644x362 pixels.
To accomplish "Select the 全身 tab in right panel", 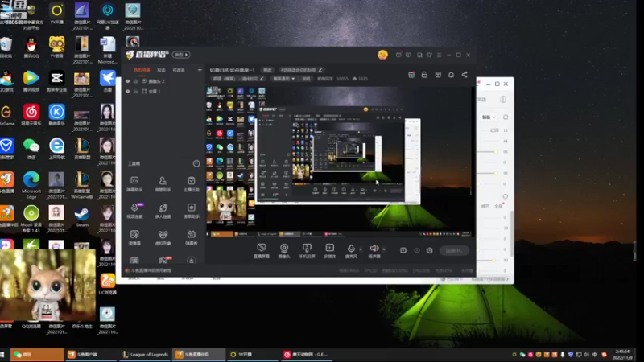I will coord(498,206).
